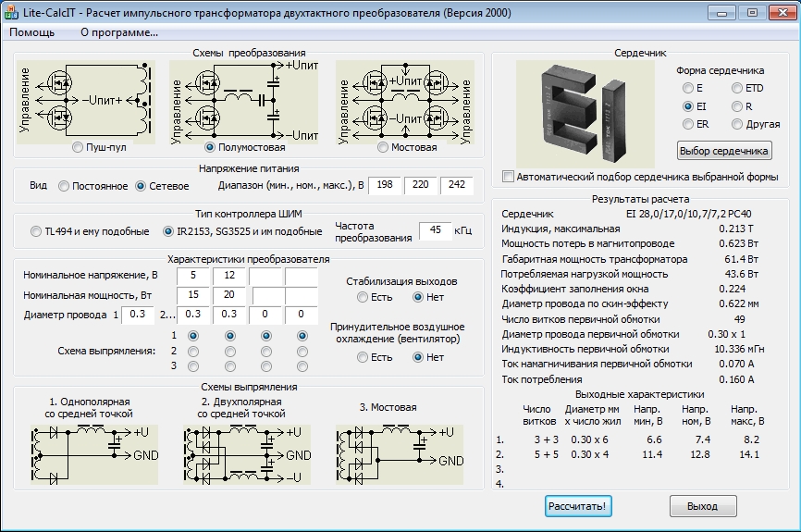Click the primary wire diameter field 1

click(x=138, y=315)
